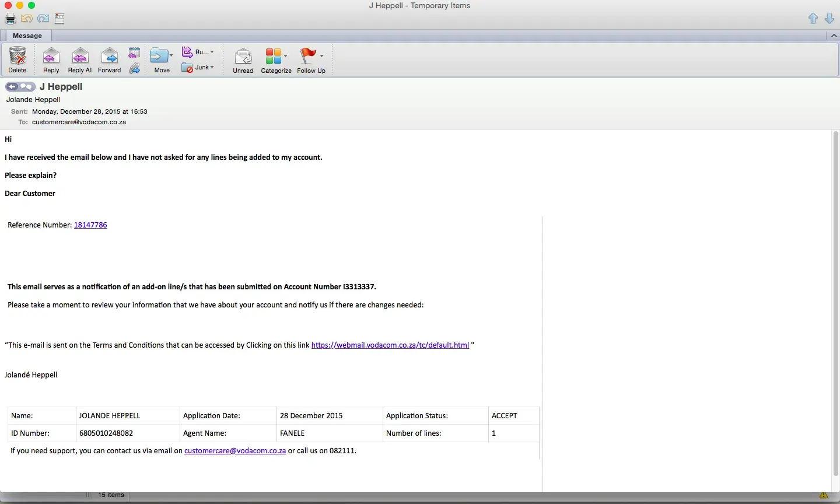Viewport: 840px width, 504px height.
Task: Forward this email message
Action: point(109,57)
